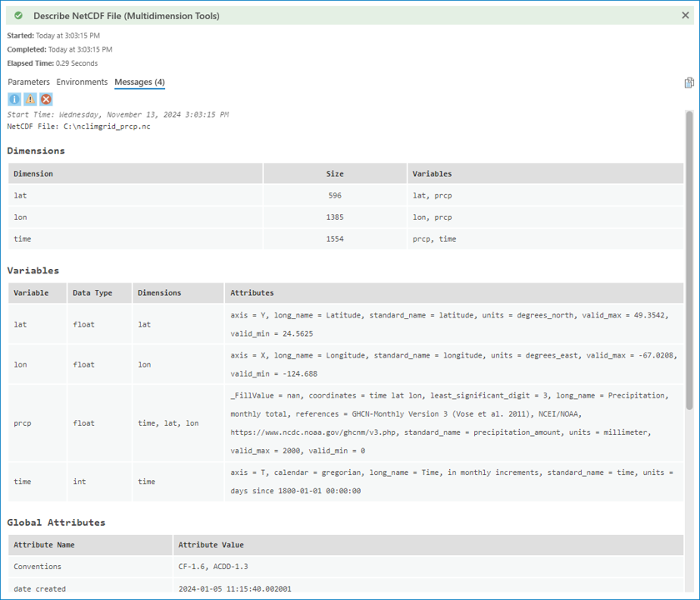The image size is (700, 600).
Task: Select the Conventions attribute name cell
Action: pyautogui.click(x=37, y=567)
